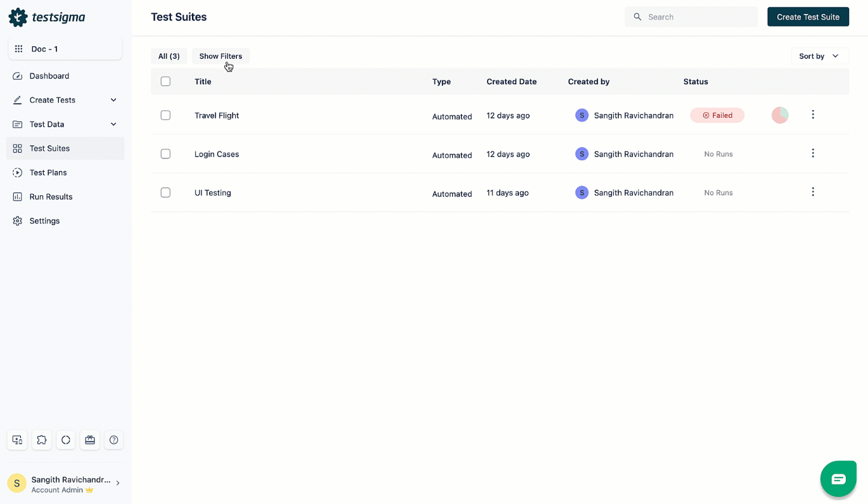Open the Travel Flight test suite

tap(217, 115)
